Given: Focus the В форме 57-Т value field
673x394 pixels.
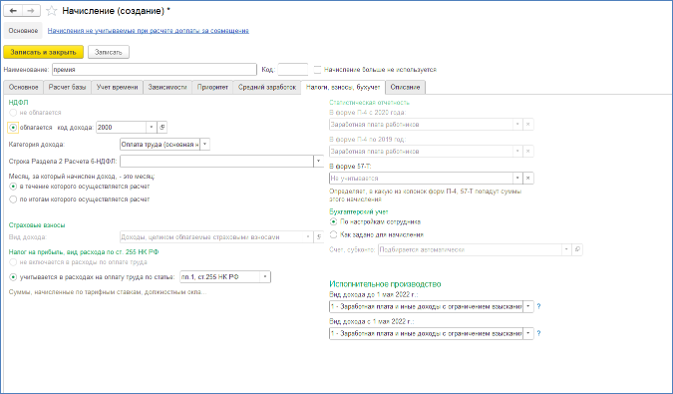Looking at the screenshot, I should (421, 178).
